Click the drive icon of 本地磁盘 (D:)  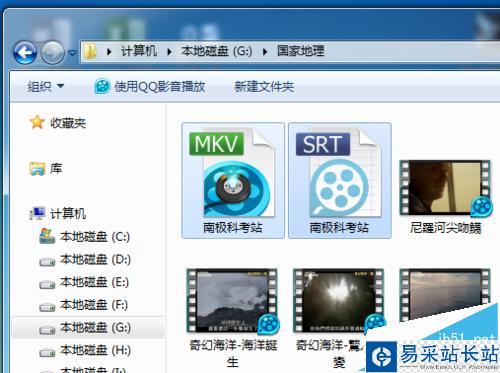click(x=47, y=262)
